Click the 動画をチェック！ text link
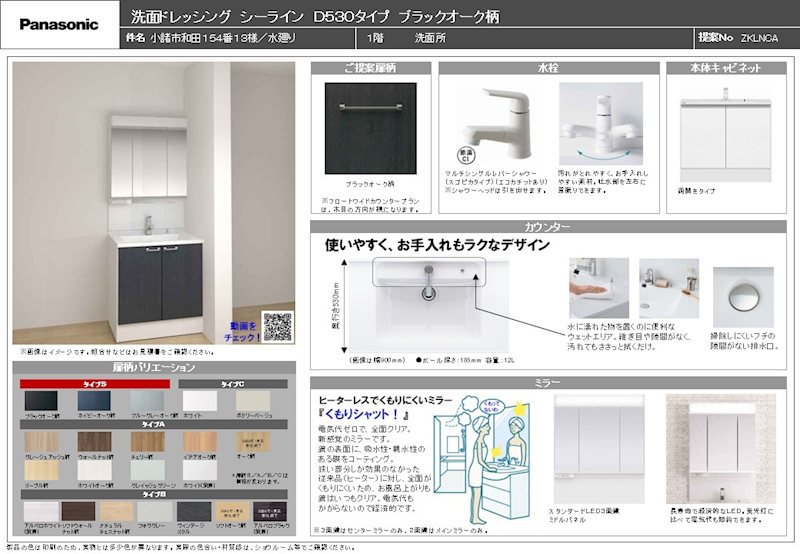The height and width of the screenshot is (554, 800). pyautogui.click(x=242, y=331)
